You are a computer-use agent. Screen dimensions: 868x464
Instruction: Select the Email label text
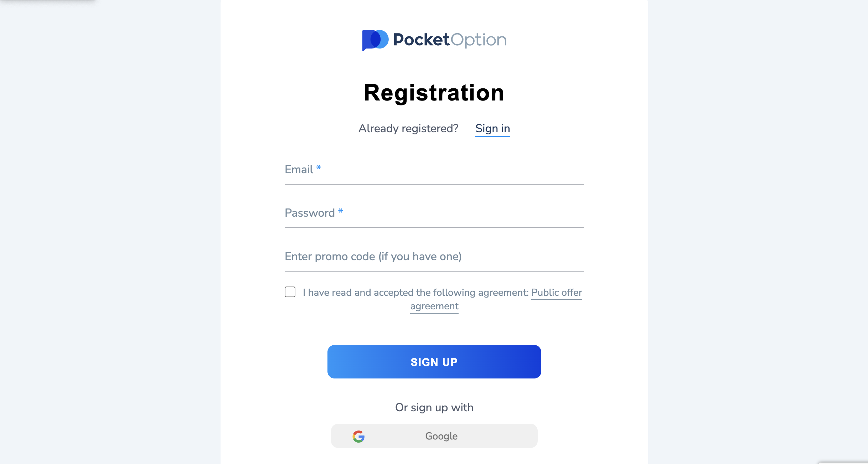[x=299, y=170]
